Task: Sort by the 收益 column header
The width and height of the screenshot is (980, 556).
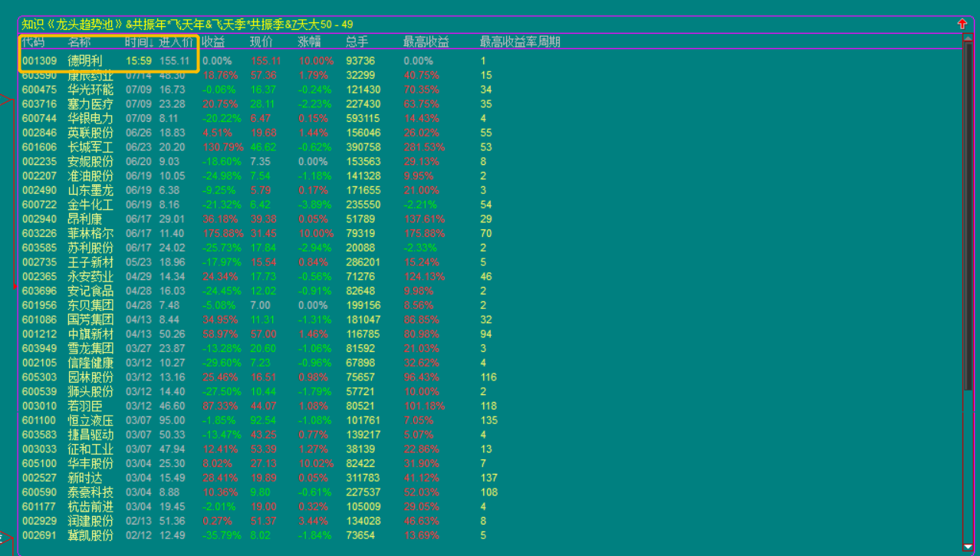Action: coord(214,41)
